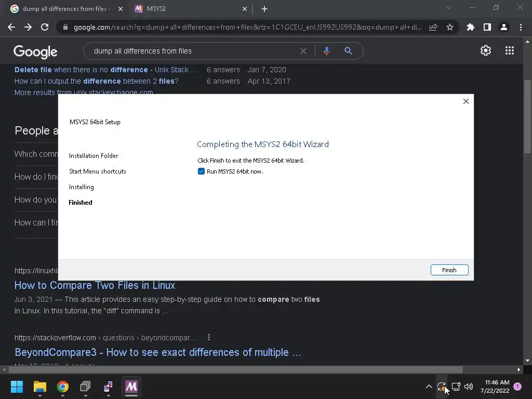
Task: Click scrollbar down arrow
Action: [x=527, y=361]
